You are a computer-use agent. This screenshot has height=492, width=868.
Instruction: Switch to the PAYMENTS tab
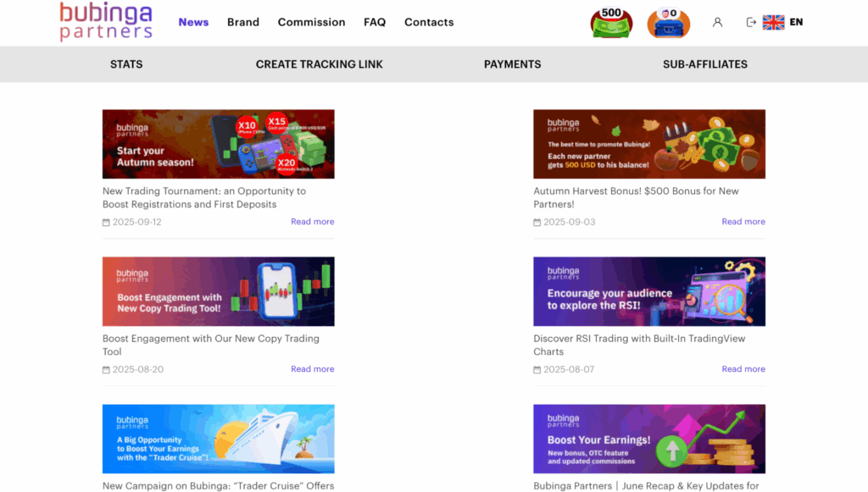click(512, 64)
